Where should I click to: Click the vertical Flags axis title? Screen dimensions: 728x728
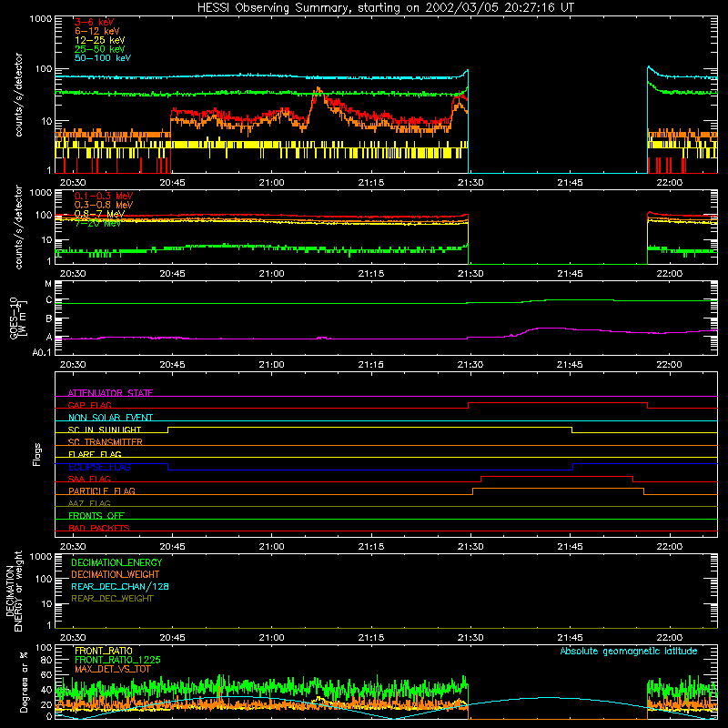37,454
